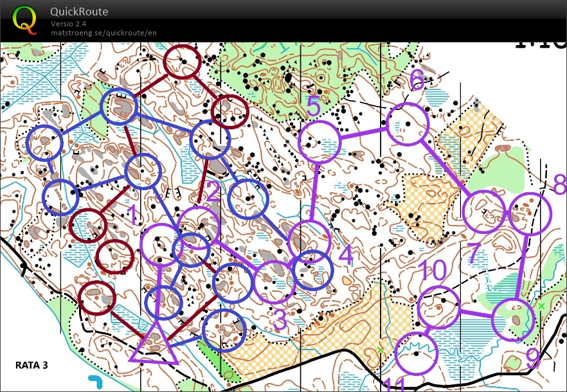The width and height of the screenshot is (567, 392).
Task: Click the topmost dark red control circle
Action: [x=183, y=62]
